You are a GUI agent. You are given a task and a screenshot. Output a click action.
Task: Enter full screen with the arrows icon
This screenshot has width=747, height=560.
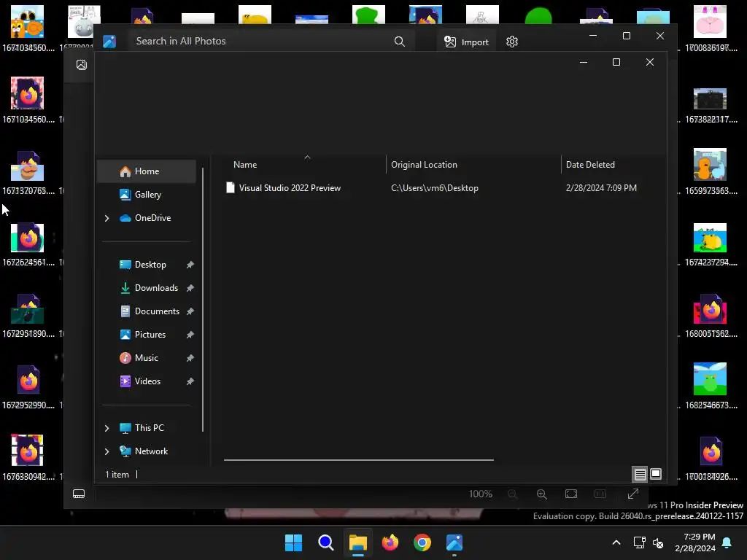(633, 494)
